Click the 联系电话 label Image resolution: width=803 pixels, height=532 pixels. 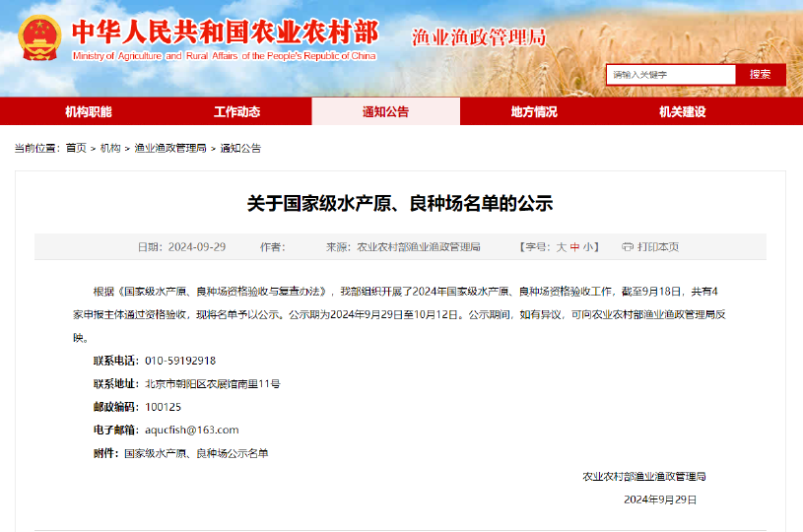[115, 361]
